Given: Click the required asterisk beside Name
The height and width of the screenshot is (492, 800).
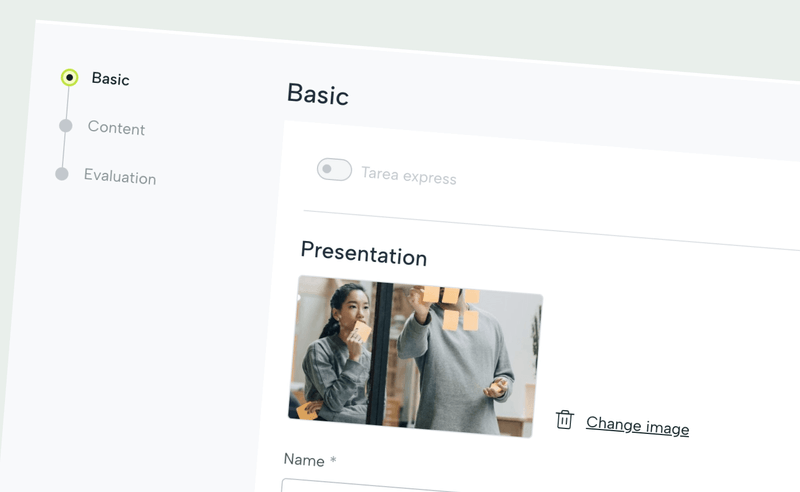Looking at the screenshot, I should pyautogui.click(x=333, y=461).
